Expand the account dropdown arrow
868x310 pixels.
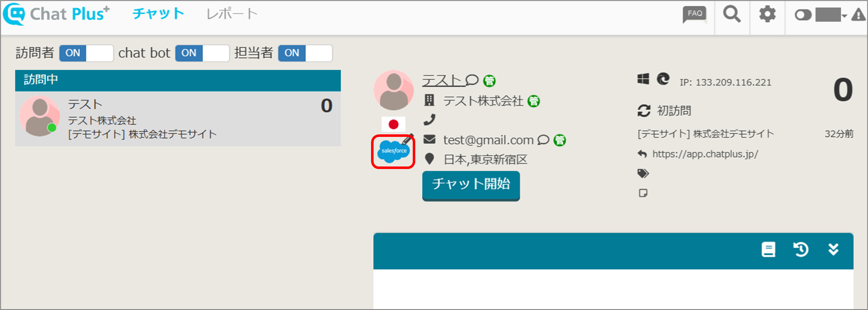pos(844,16)
